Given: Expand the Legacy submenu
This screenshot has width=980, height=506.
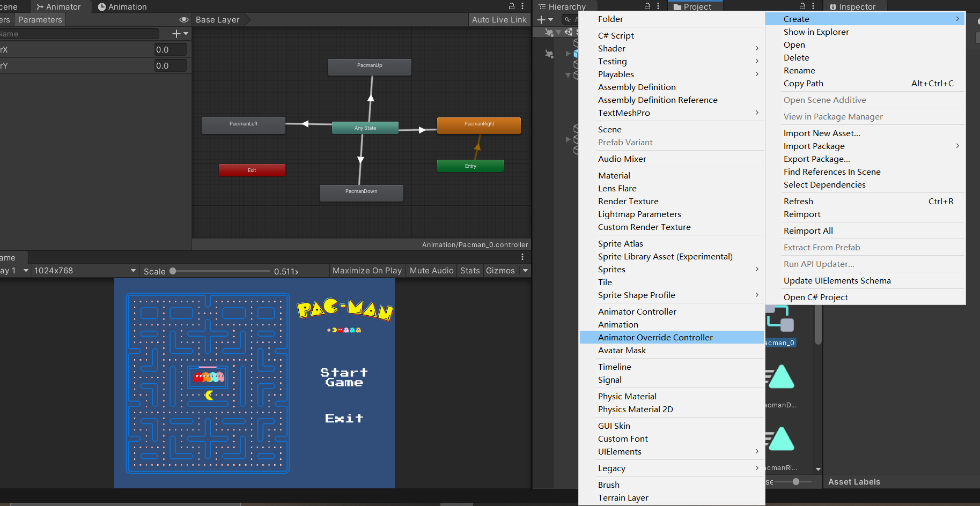Looking at the screenshot, I should pyautogui.click(x=672, y=468).
